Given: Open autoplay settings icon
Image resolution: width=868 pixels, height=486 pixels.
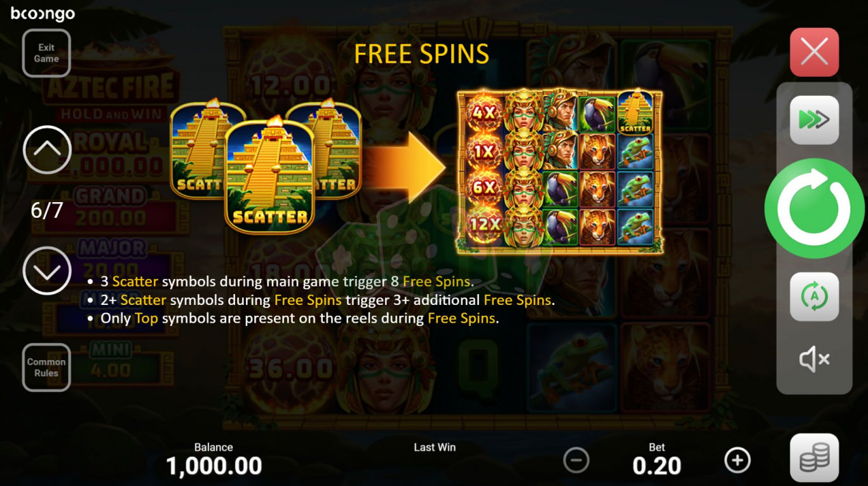Looking at the screenshot, I should pyautogui.click(x=814, y=297).
